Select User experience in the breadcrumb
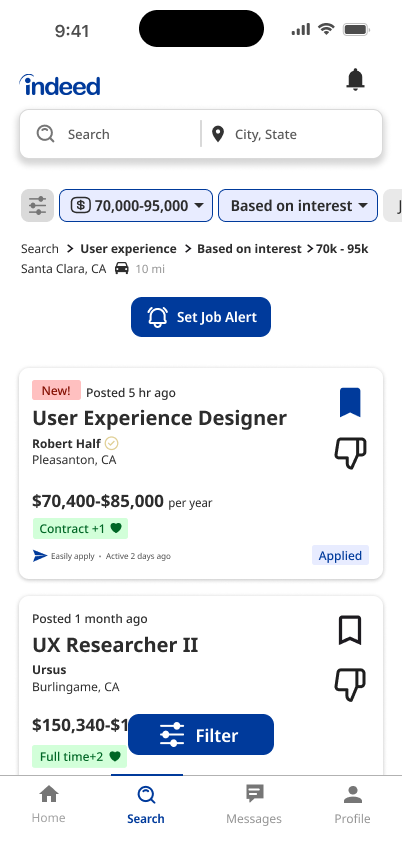Viewport: 402px width, 852px height. (x=128, y=249)
